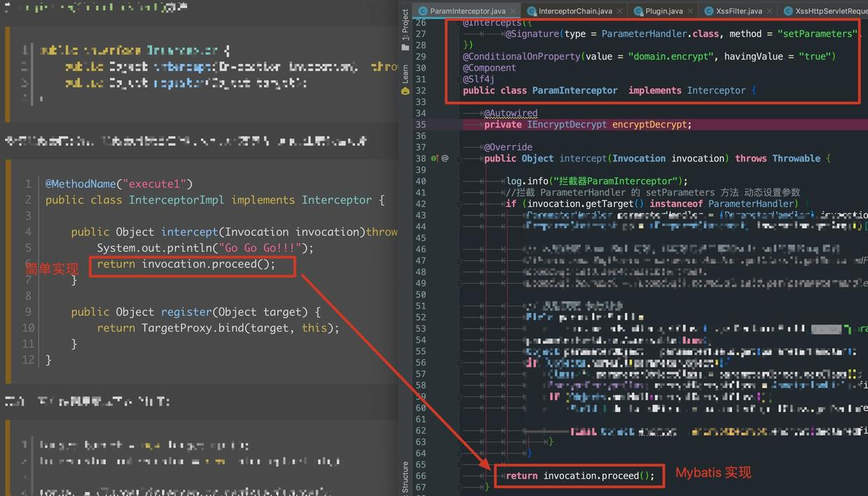Screen dimensions: 868x496
Task: Close the ParamInterceptor.java tab
Action: point(512,10)
